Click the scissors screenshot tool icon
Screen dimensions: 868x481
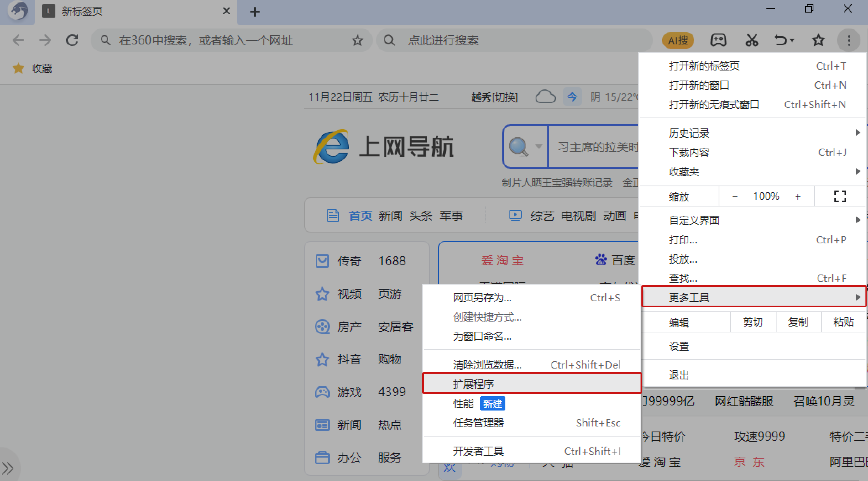(x=752, y=41)
